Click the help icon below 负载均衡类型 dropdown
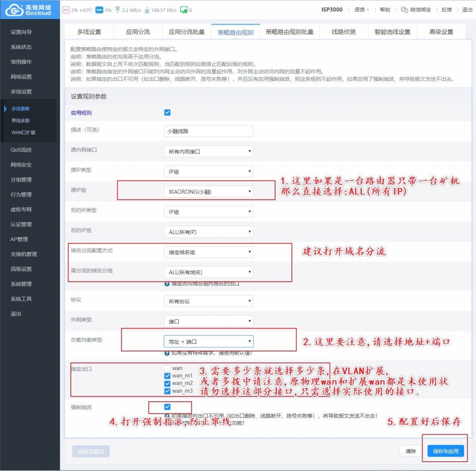 coord(167,353)
